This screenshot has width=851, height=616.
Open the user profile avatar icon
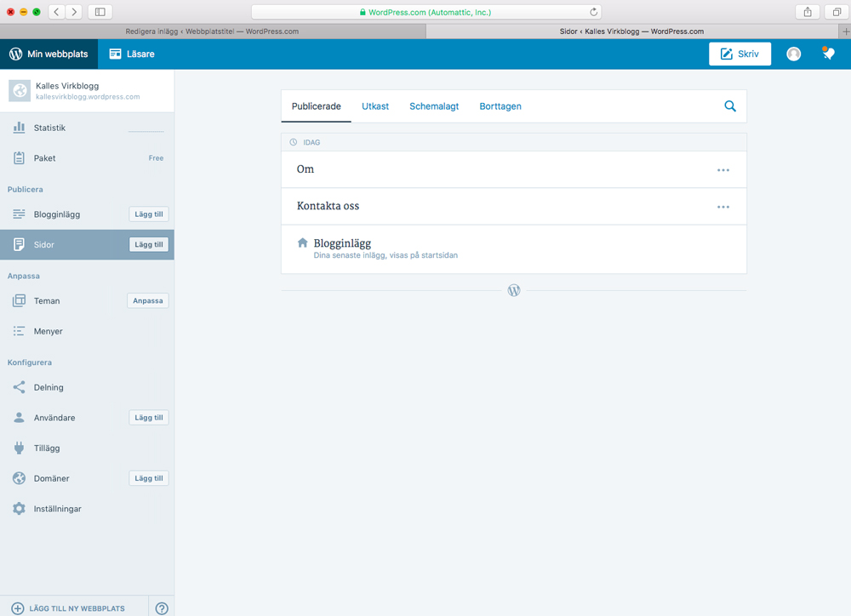[x=793, y=54]
